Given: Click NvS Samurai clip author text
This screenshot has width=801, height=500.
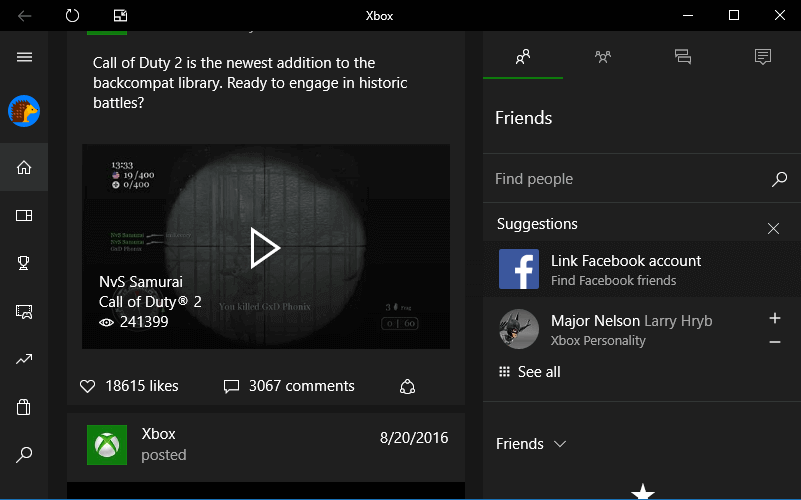Looking at the screenshot, I should pyautogui.click(x=141, y=282).
